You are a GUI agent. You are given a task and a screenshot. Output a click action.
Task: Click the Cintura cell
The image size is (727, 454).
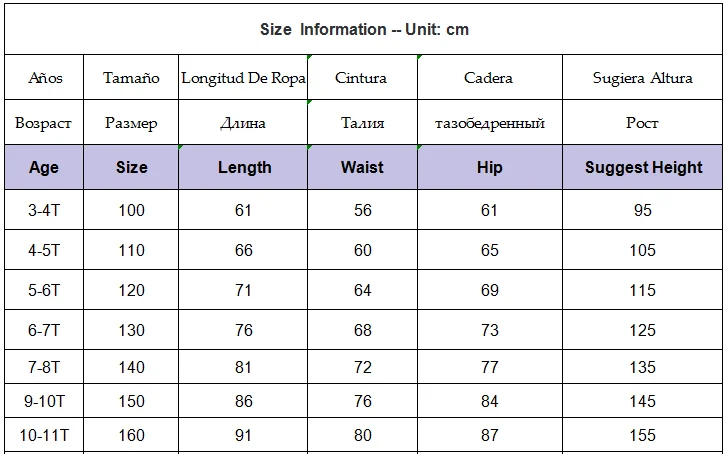363,77
